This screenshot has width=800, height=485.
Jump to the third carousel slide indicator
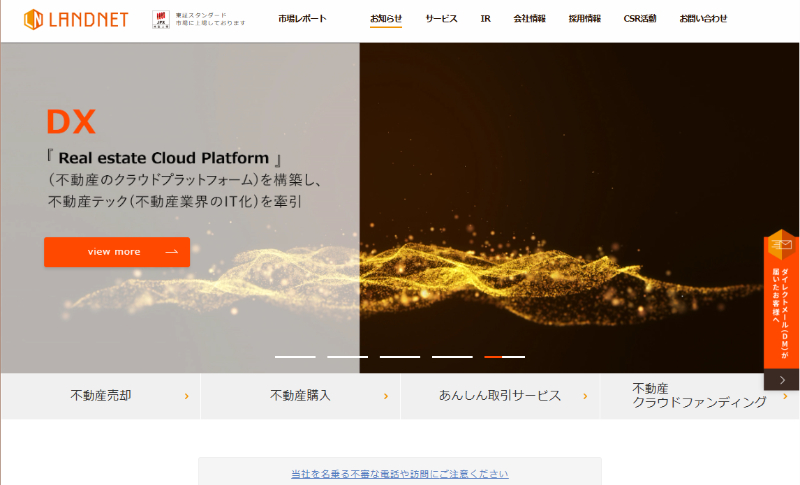coord(400,357)
